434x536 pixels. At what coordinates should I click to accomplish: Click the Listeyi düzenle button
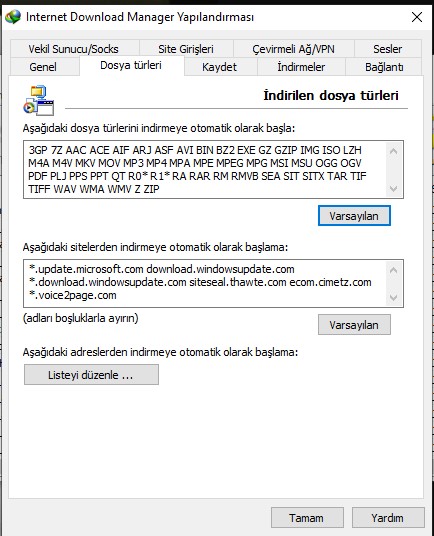pyautogui.click(x=91, y=375)
